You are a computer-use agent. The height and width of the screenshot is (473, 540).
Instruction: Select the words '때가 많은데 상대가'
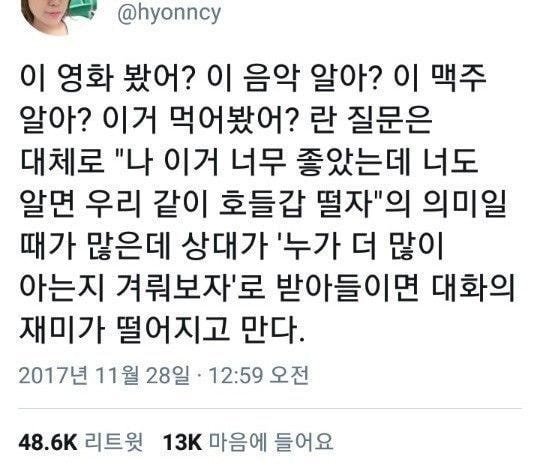144,244
